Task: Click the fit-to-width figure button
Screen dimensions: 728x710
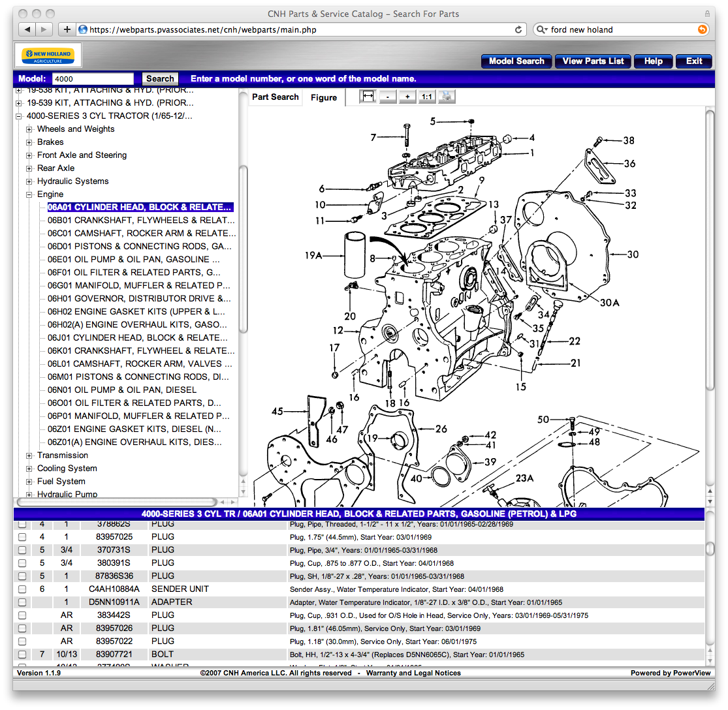Action: tap(368, 97)
